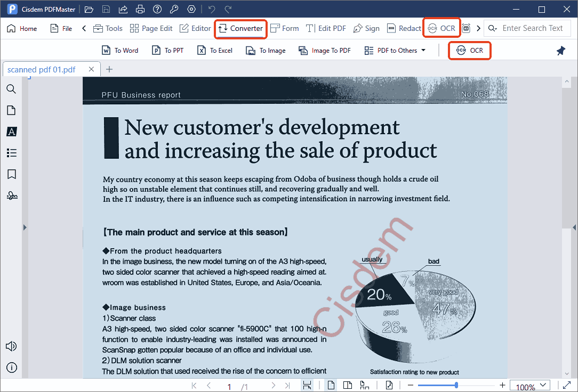
Task: Open document info icon in sidebar
Action: (11, 367)
